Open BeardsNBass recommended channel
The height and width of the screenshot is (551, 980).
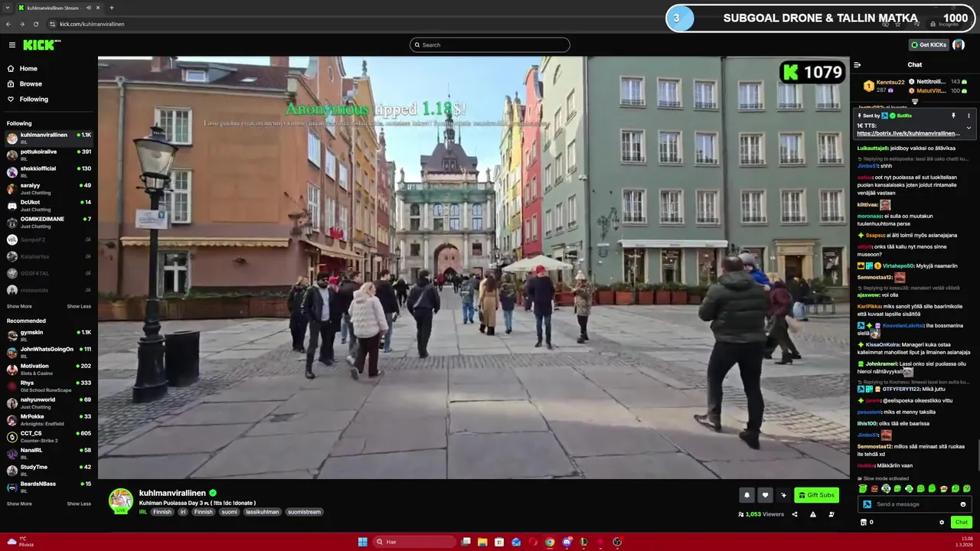click(49, 487)
